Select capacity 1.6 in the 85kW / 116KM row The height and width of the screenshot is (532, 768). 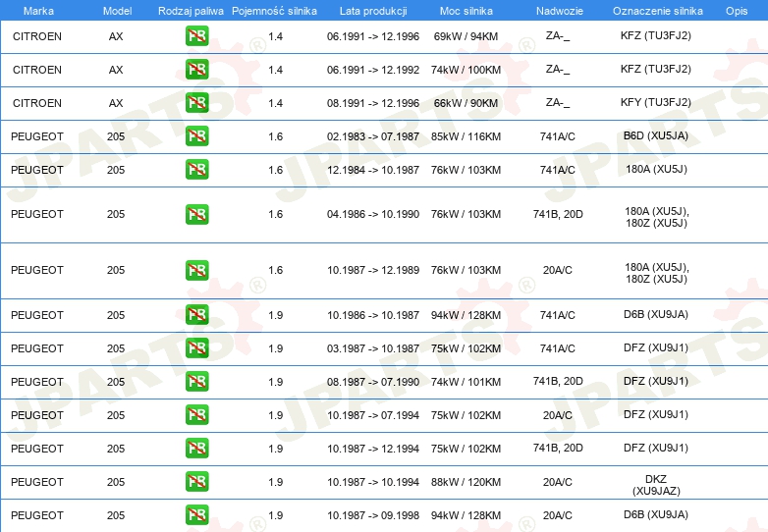pyautogui.click(x=276, y=136)
